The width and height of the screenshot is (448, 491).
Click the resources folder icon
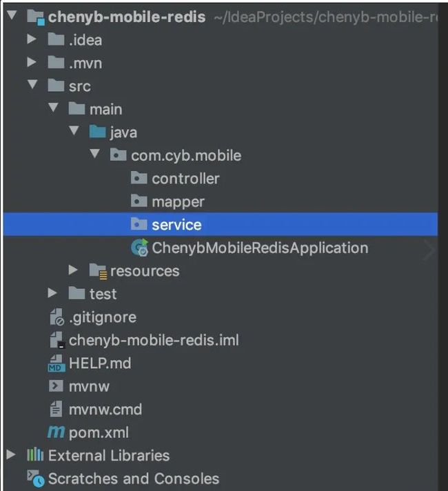[98, 271]
